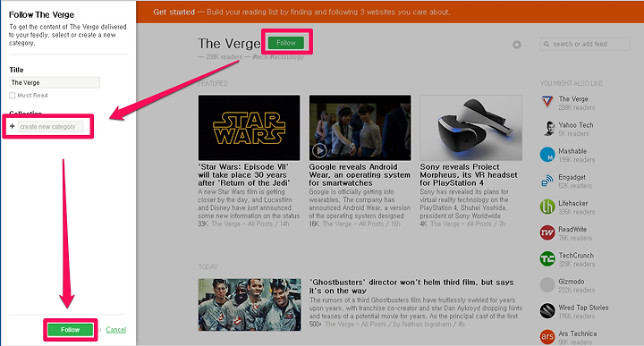Click the 'by Nathan Ingraham / 4h' byline
Screen dimensions: 644x346
click(x=428, y=324)
